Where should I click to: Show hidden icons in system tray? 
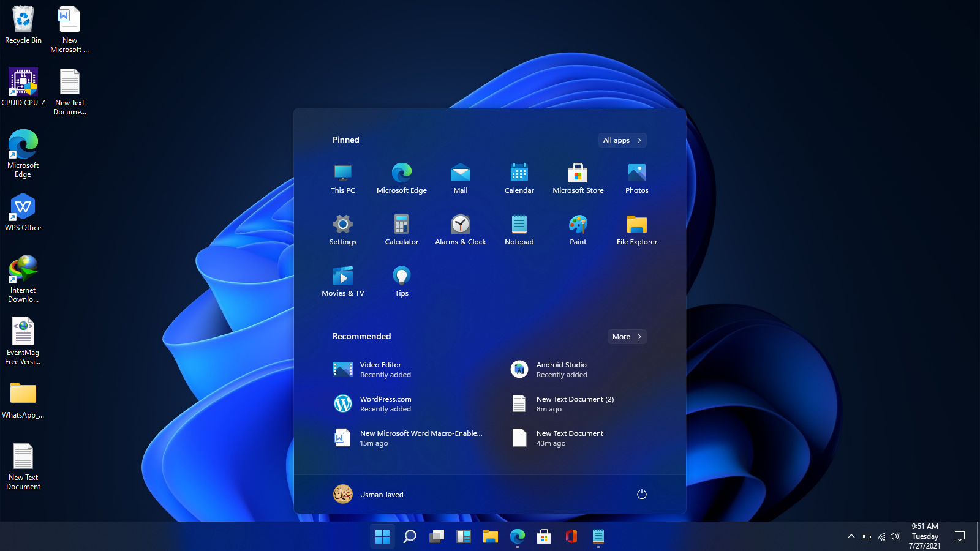pyautogui.click(x=851, y=537)
